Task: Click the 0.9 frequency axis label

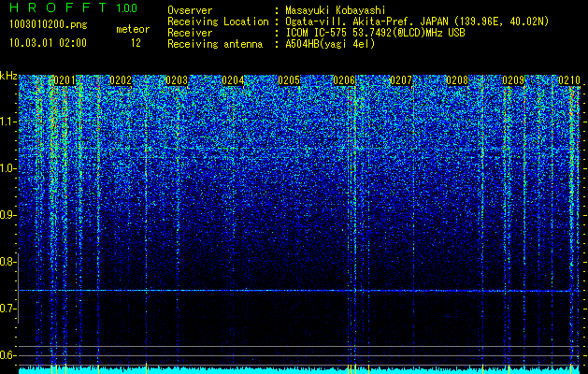Action: click(8, 215)
